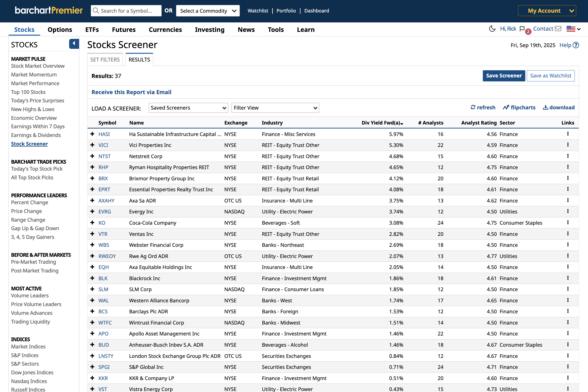The width and height of the screenshot is (588, 392).
Task: Open Pre-Market Trading in sidebar
Action: pos(34,262)
